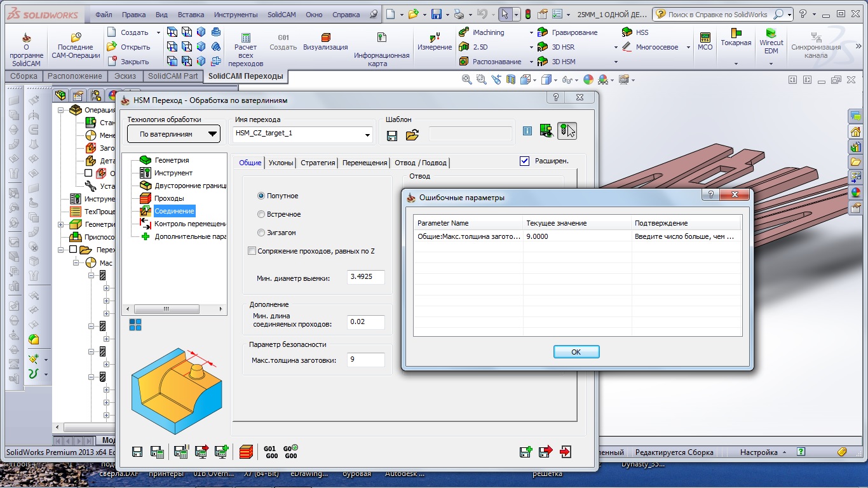Image resolution: width=868 pixels, height=488 pixels.
Task: Click the plain save disk icon at dialog bottom
Action: [x=137, y=452]
